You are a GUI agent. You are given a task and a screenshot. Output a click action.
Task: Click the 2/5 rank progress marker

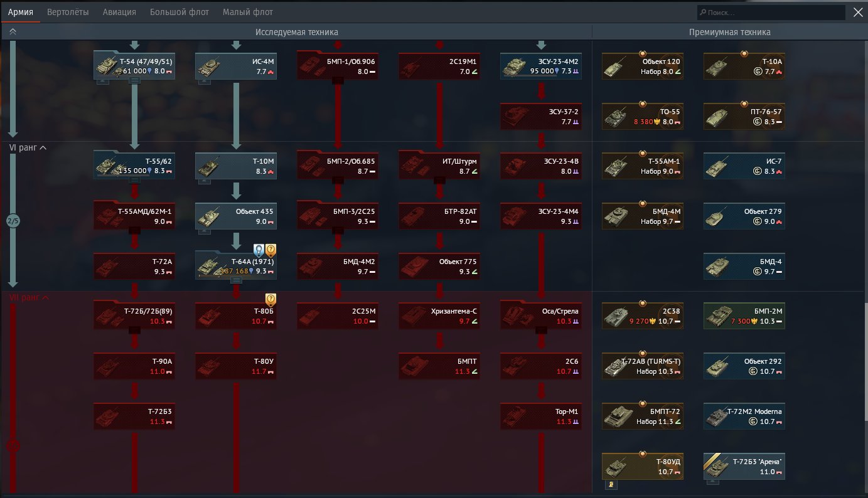[x=13, y=221]
